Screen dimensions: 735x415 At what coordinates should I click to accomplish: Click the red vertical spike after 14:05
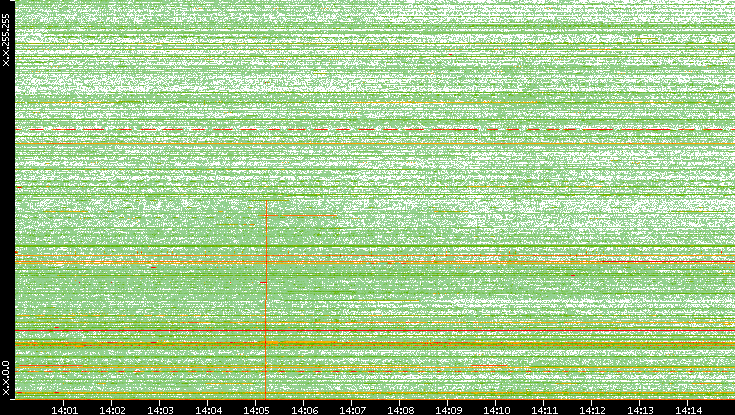pyautogui.click(x=266, y=300)
